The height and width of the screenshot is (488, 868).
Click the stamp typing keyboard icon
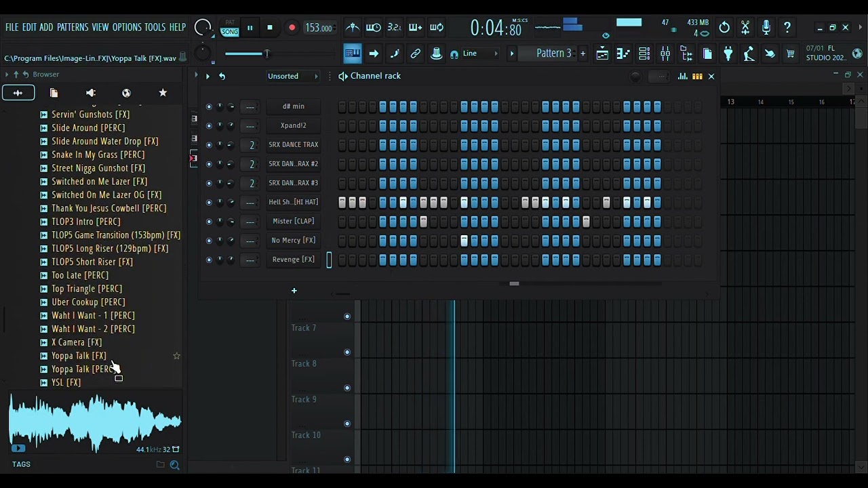pos(437,54)
